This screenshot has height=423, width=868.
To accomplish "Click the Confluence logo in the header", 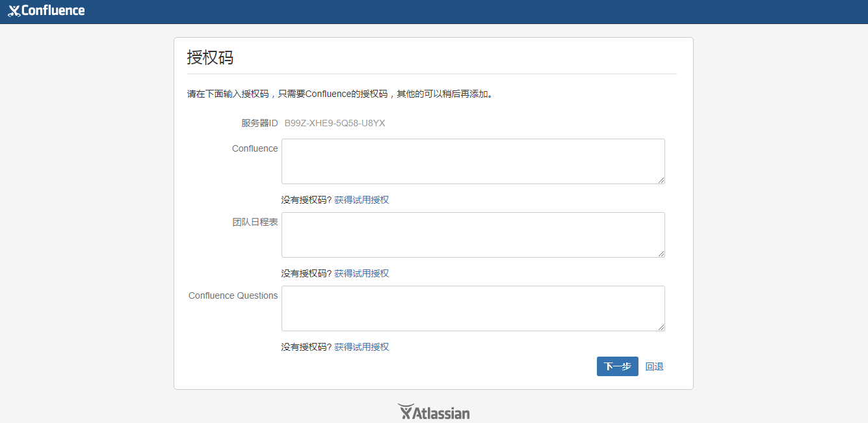I will click(46, 10).
